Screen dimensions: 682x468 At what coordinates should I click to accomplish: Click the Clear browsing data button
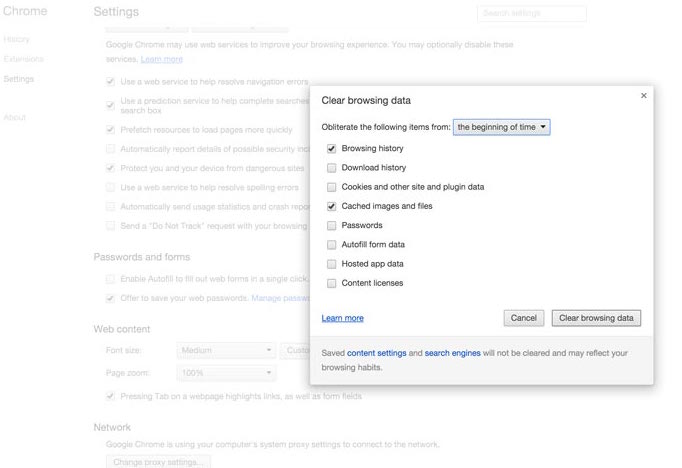click(596, 318)
